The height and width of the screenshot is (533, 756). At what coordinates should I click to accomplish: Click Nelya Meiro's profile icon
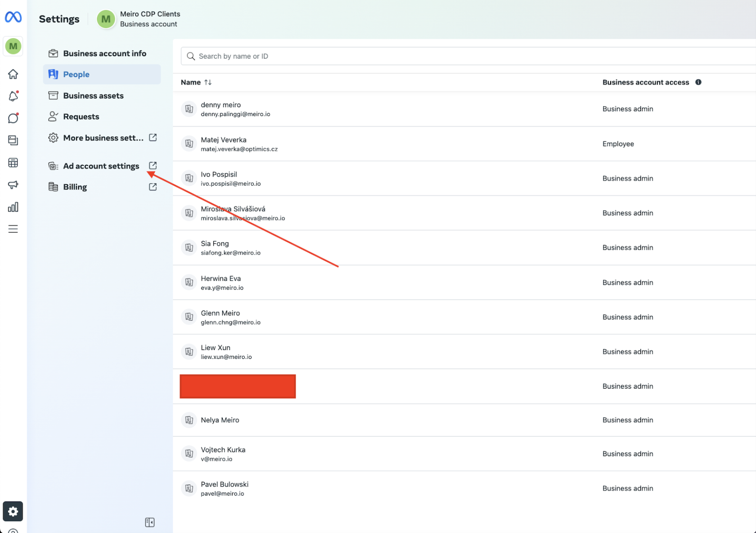point(189,420)
